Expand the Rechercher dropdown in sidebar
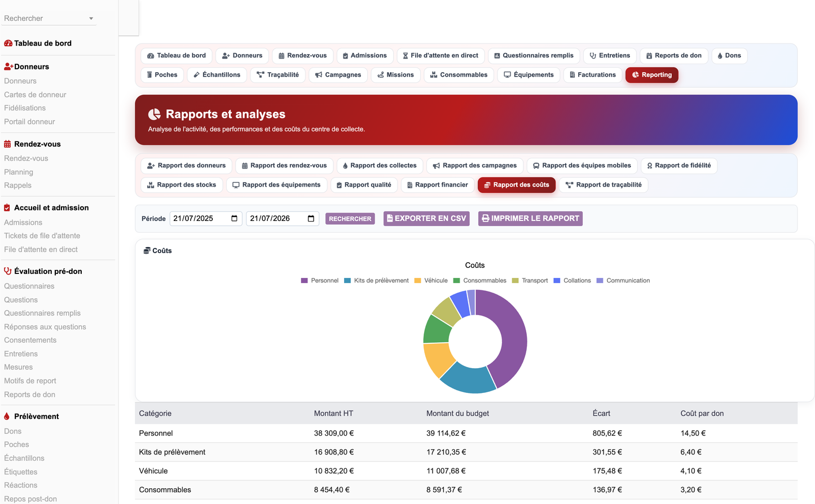The height and width of the screenshot is (504, 815). 49,19
